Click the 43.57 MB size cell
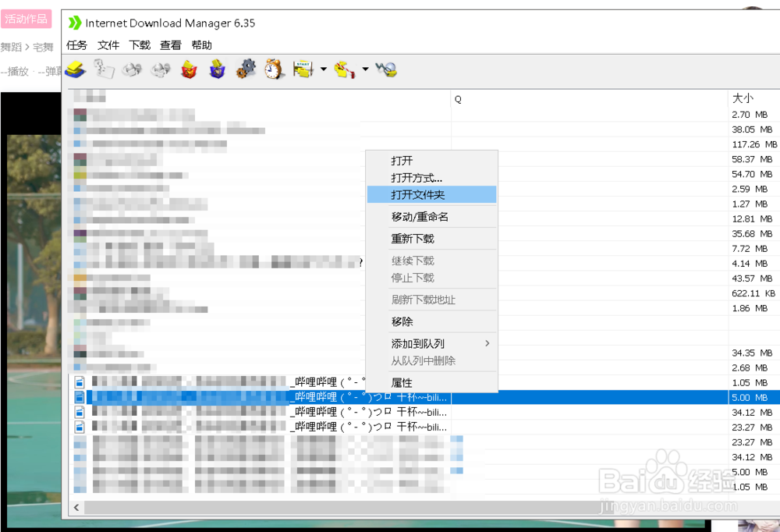Image resolution: width=780 pixels, height=532 pixels. (x=752, y=278)
